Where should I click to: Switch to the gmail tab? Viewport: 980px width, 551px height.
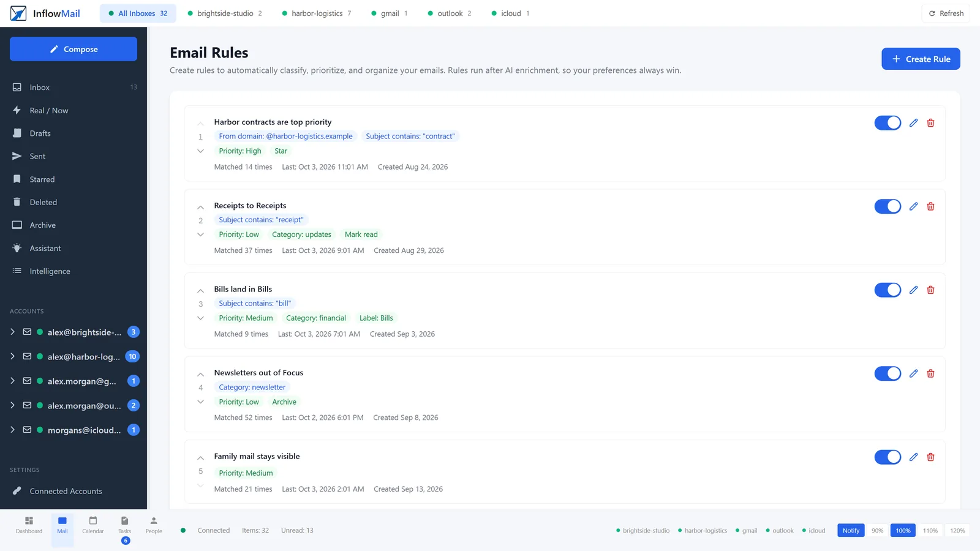pos(390,13)
